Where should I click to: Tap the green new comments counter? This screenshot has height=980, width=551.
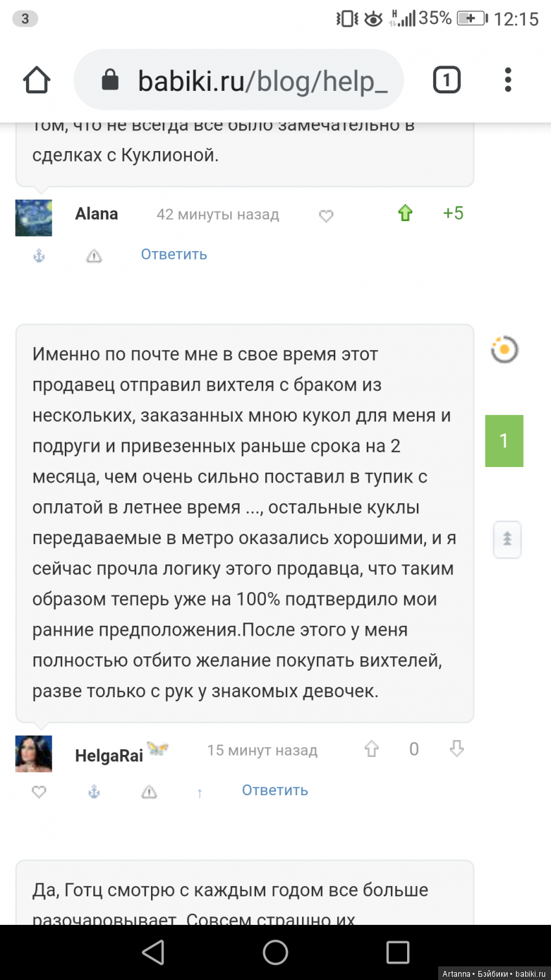[504, 441]
